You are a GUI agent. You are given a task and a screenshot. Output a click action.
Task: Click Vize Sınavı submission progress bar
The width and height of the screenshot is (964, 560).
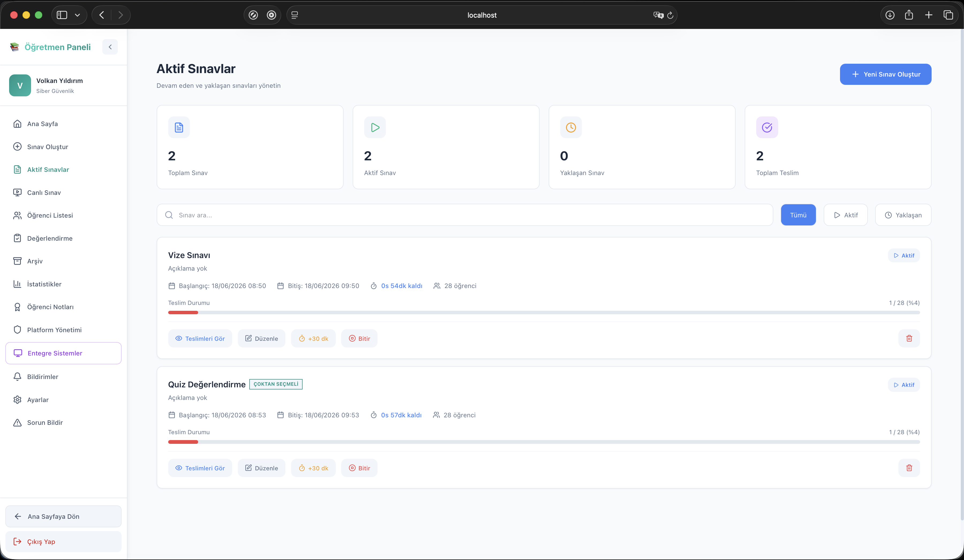[x=544, y=312]
